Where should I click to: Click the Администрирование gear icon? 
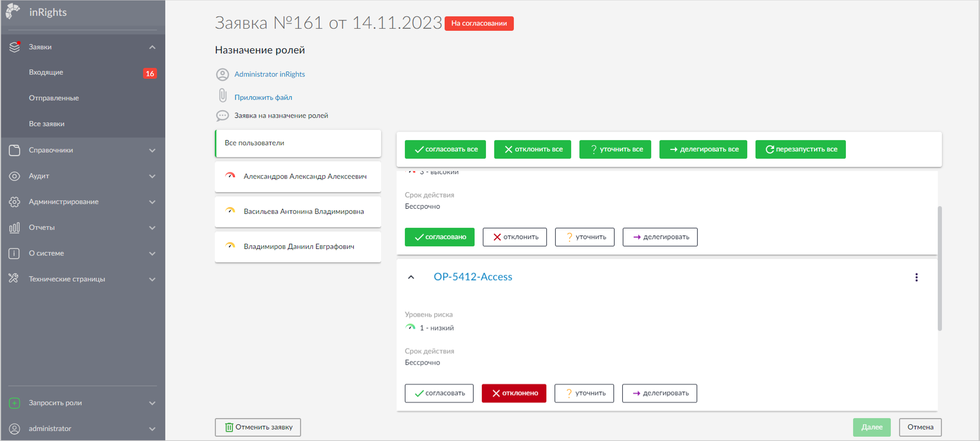tap(14, 202)
